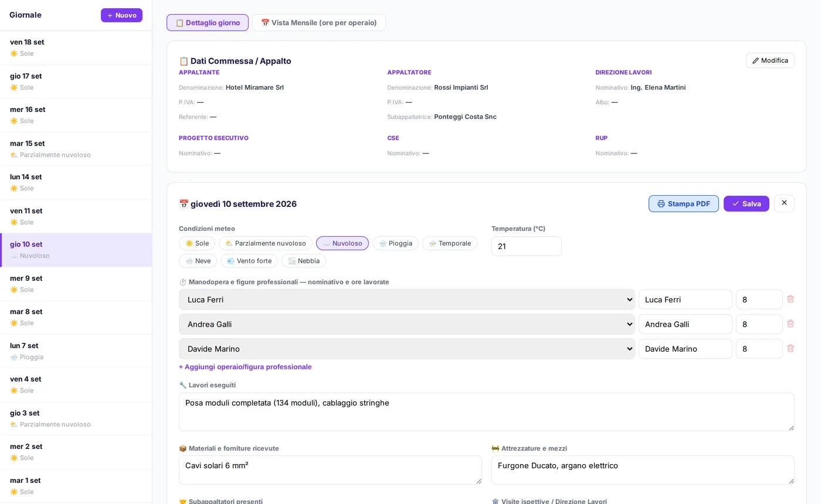Click the Temperatura field
821x504 pixels.
pos(527,246)
